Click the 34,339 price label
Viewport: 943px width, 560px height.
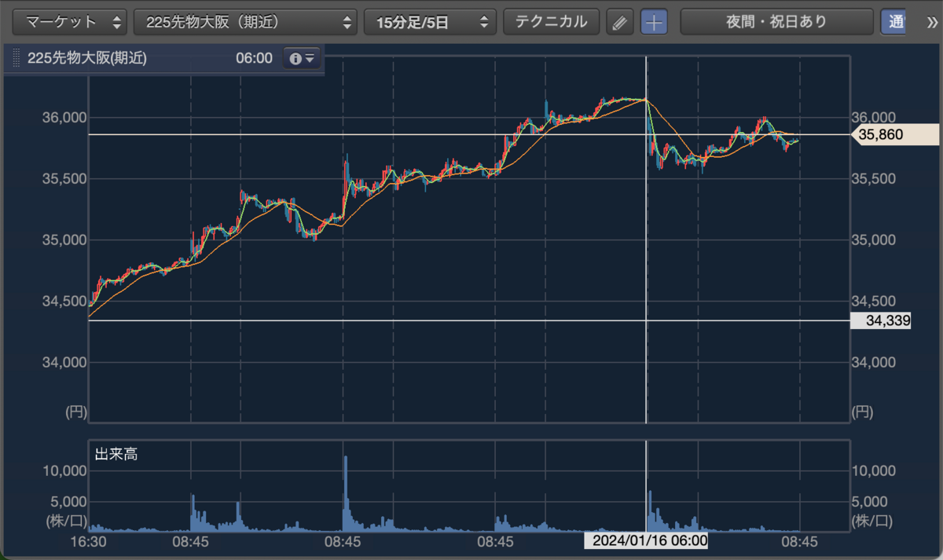[x=881, y=320]
